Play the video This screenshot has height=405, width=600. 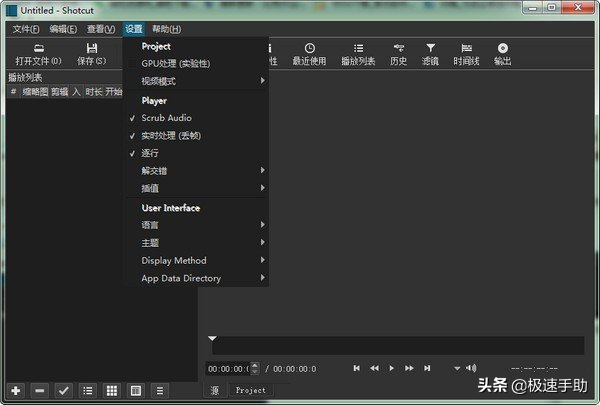[391, 368]
